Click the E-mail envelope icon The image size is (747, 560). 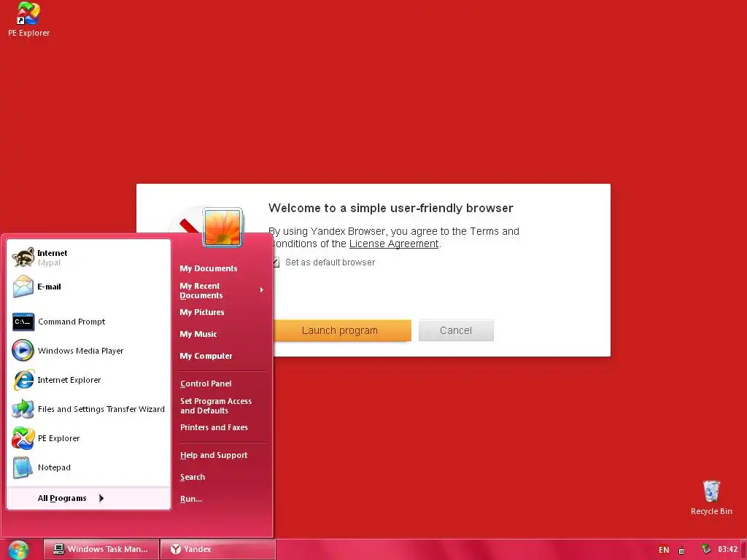pyautogui.click(x=23, y=287)
